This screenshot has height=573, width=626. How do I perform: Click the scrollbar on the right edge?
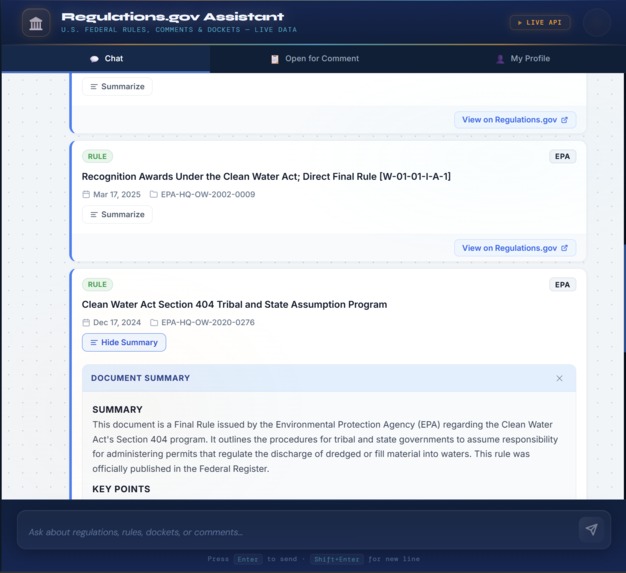[625, 298]
